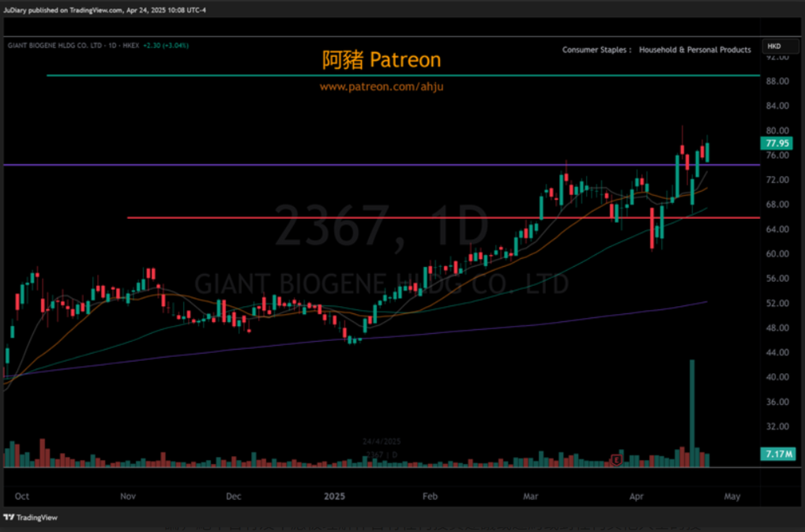Click the Oct label on time axis
Screen dimensions: 805x532
pos(22,496)
